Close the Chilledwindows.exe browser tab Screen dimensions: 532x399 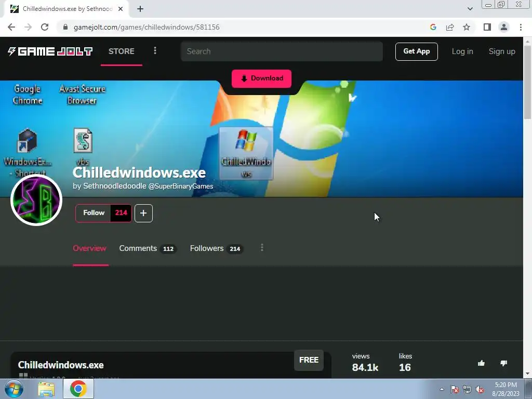(x=121, y=9)
